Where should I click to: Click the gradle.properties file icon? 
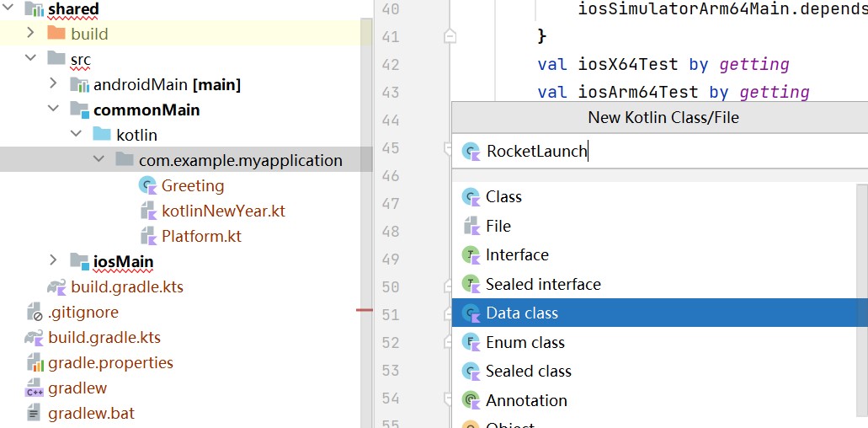click(35, 362)
